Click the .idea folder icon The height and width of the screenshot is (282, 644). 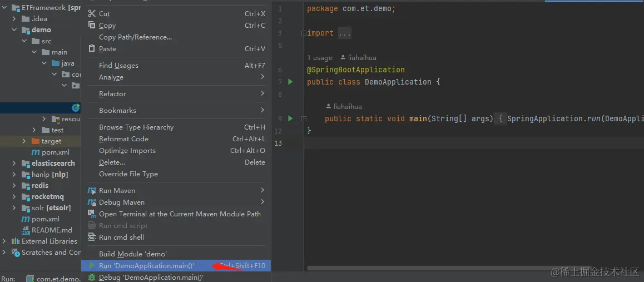(26, 18)
